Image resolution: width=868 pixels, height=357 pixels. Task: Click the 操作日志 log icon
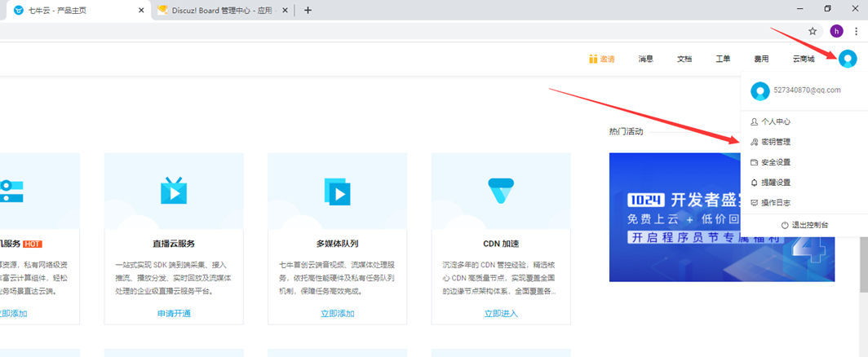pos(754,203)
